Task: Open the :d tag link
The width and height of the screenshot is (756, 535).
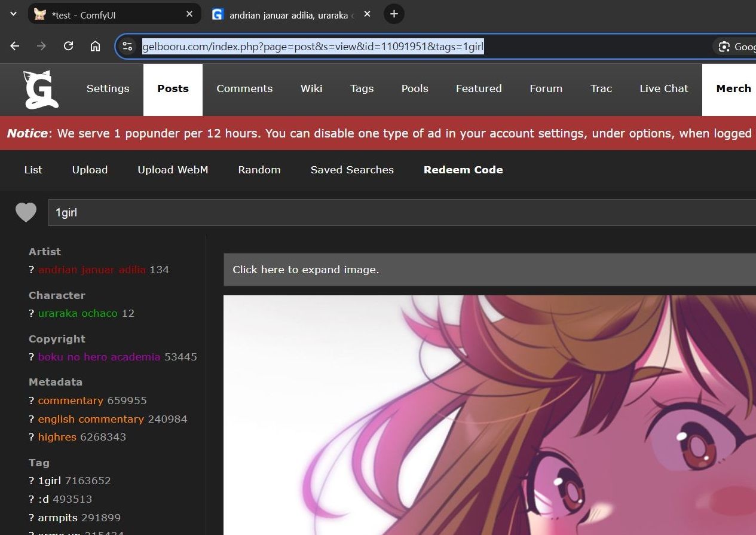Action: (x=44, y=499)
